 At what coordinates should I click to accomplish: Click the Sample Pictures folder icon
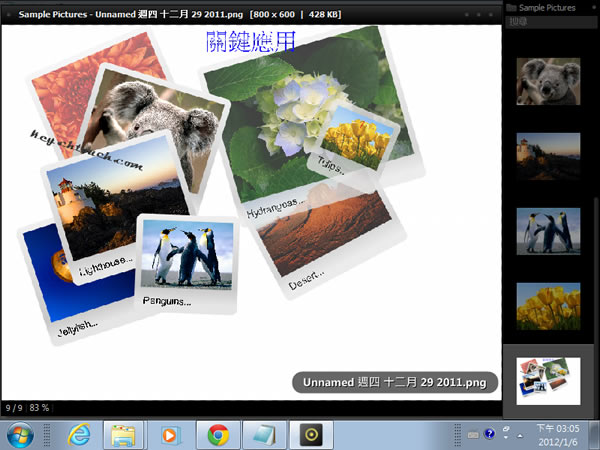click(x=512, y=7)
